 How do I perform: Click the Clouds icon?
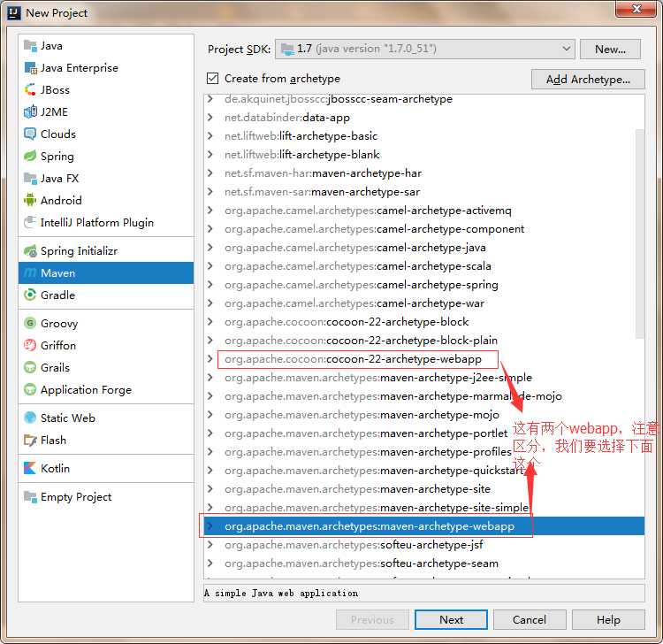30,134
